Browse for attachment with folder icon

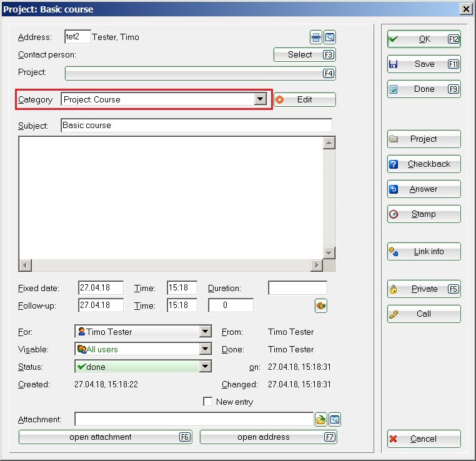[321, 420]
